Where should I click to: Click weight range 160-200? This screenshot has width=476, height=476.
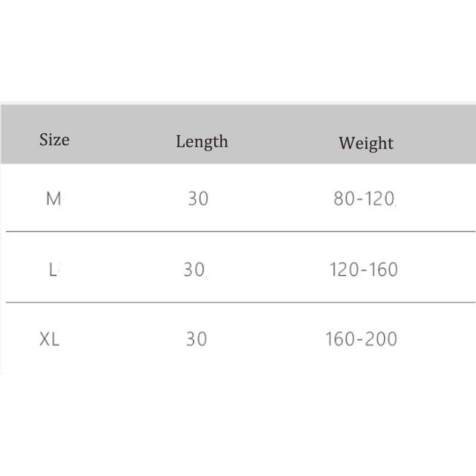361,339
